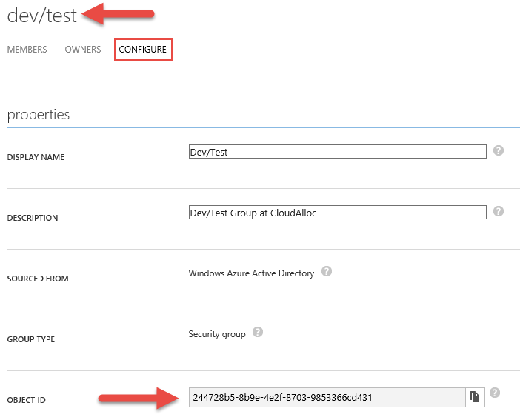Click the properties section heading
520x420 pixels.
click(x=39, y=115)
